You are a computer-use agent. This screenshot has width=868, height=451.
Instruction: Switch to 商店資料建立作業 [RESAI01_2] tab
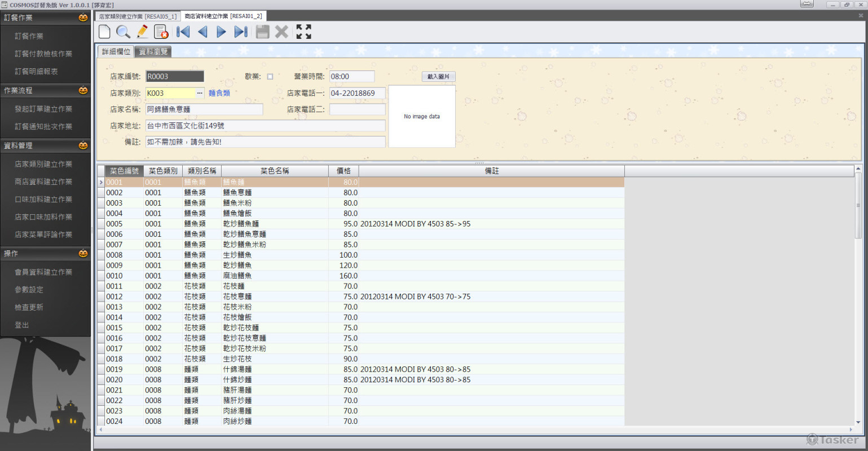pos(223,16)
